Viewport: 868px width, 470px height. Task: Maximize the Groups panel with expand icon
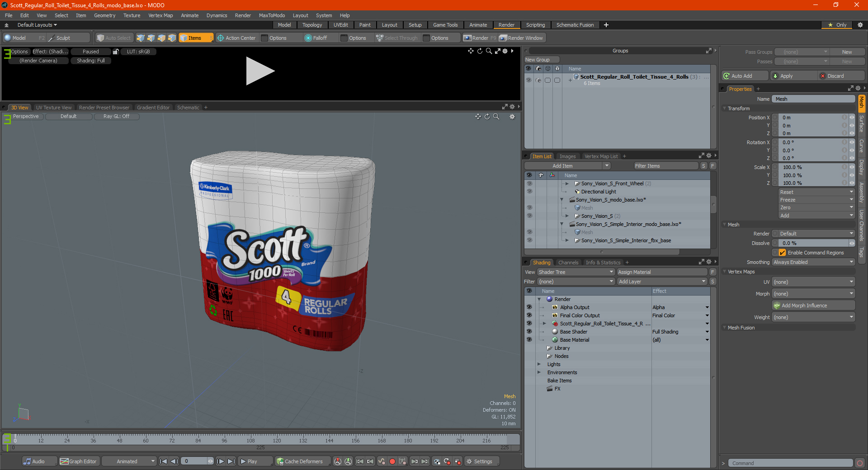708,51
